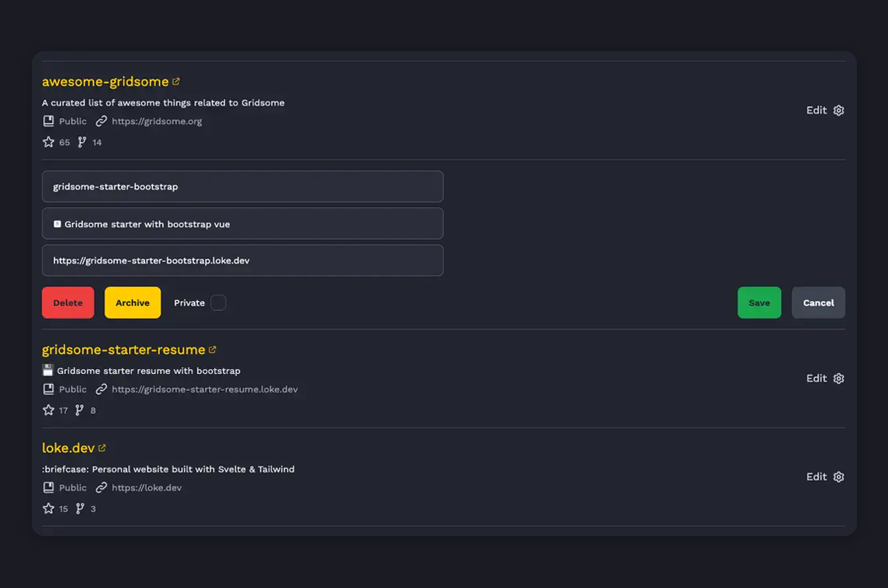Visit the https://loke.dev homepage link
The width and height of the screenshot is (888, 588).
pos(147,488)
